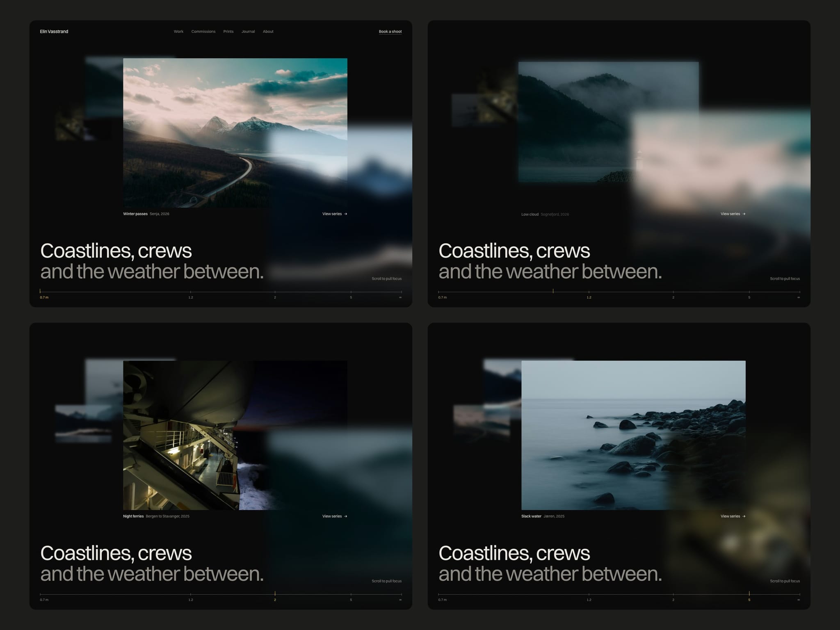Image resolution: width=840 pixels, height=630 pixels.
Task: Click focus handle at 0.7 m under Winter passes
Action: click(40, 291)
